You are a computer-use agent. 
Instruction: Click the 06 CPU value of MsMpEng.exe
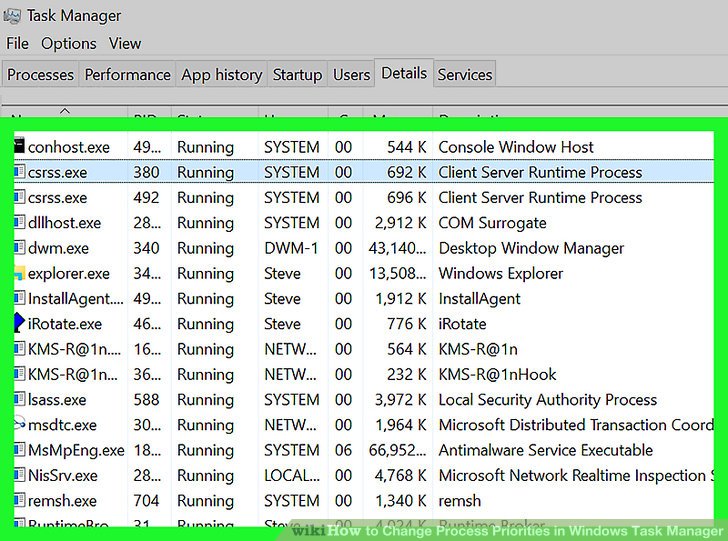pyautogui.click(x=343, y=450)
